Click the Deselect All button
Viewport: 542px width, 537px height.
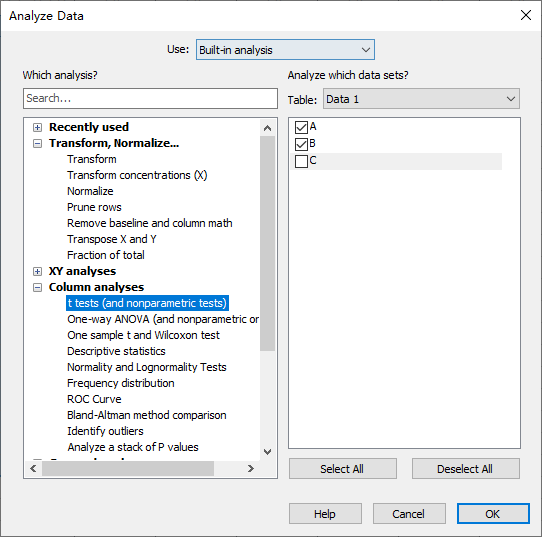pos(466,469)
